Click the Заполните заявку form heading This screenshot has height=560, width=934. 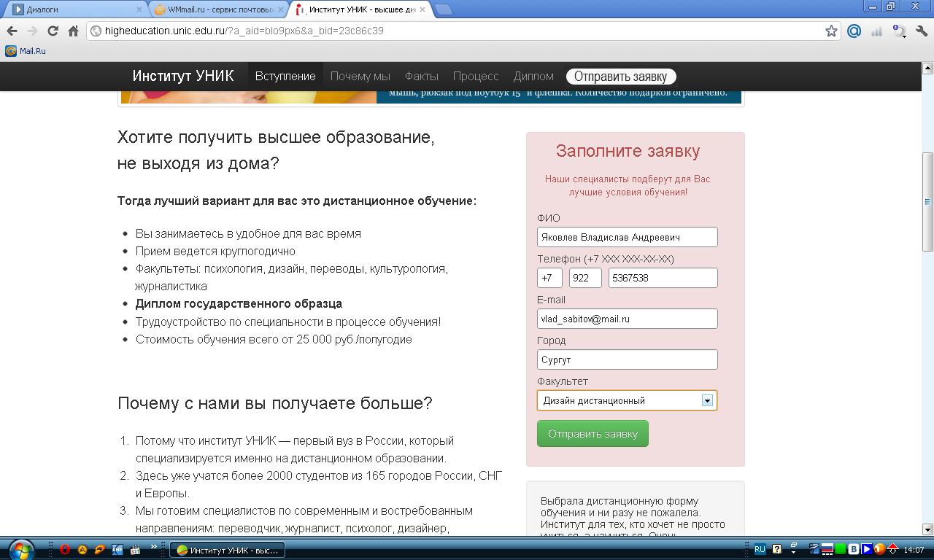coord(628,151)
